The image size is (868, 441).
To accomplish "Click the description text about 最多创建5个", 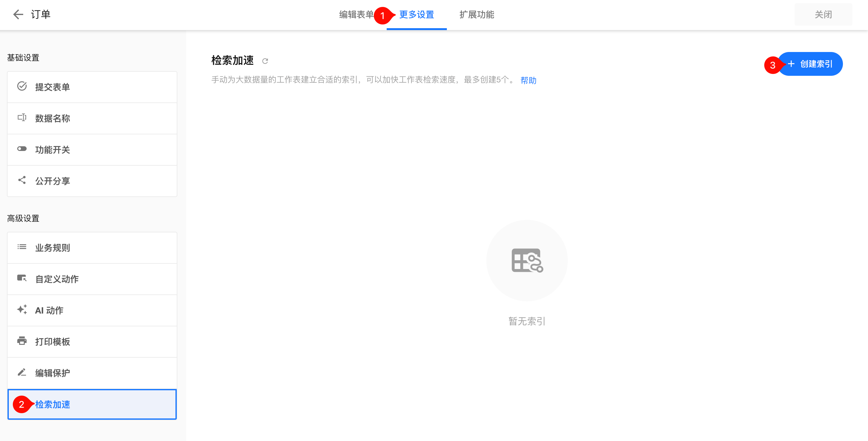I will (363, 80).
